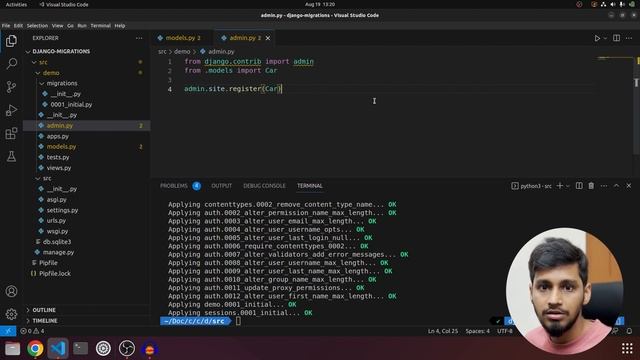Screen dimensions: 640x360
Task: Open terminal launch profile dropdown
Action: point(567,186)
